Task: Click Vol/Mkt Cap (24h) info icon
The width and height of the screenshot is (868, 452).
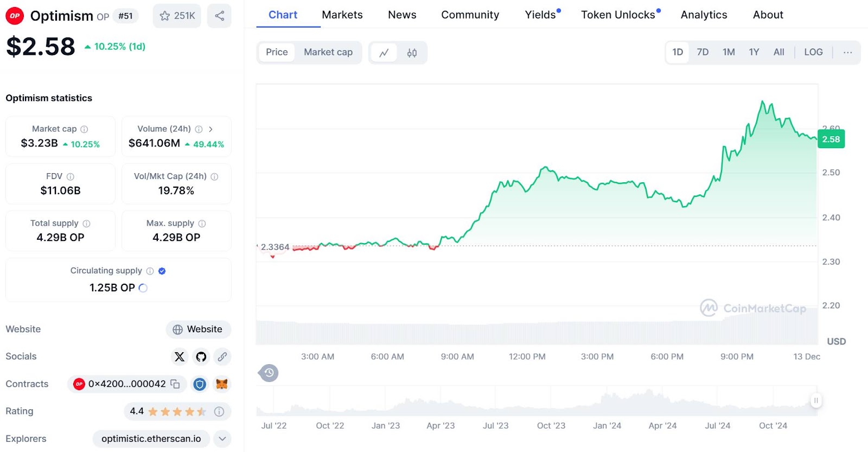Action: click(214, 176)
